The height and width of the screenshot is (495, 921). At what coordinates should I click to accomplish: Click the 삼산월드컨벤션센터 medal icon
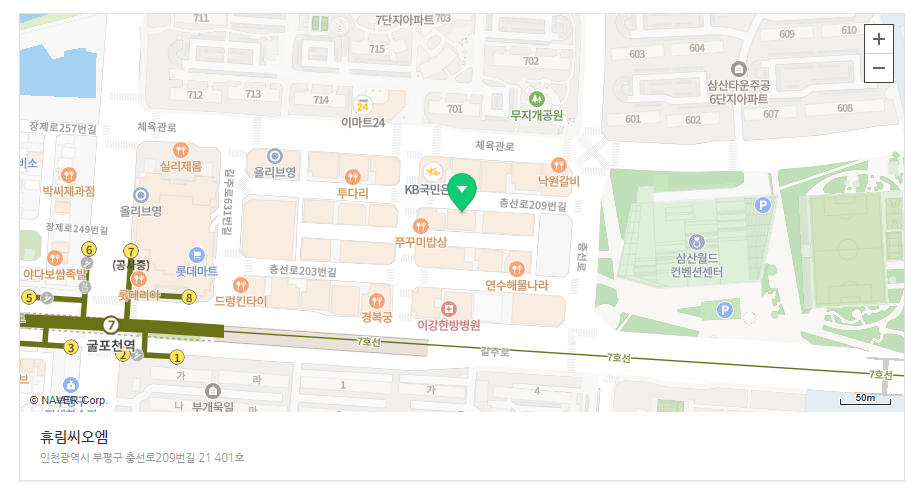(697, 242)
